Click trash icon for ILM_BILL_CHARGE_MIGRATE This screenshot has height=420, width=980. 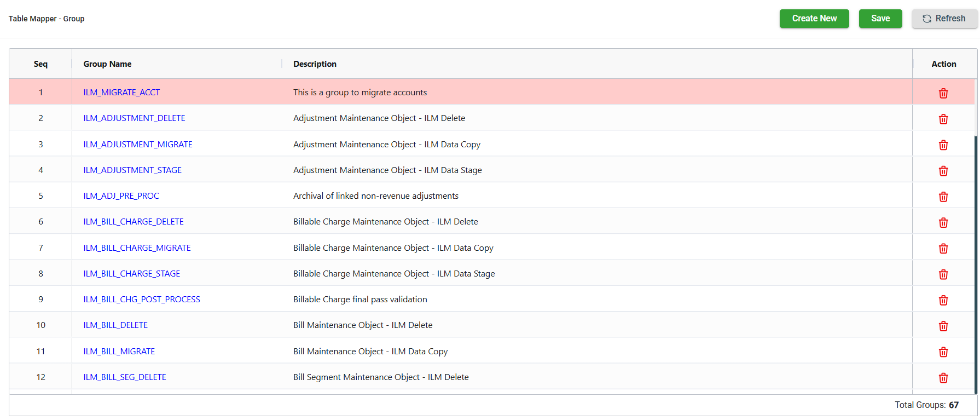pyautogui.click(x=943, y=249)
